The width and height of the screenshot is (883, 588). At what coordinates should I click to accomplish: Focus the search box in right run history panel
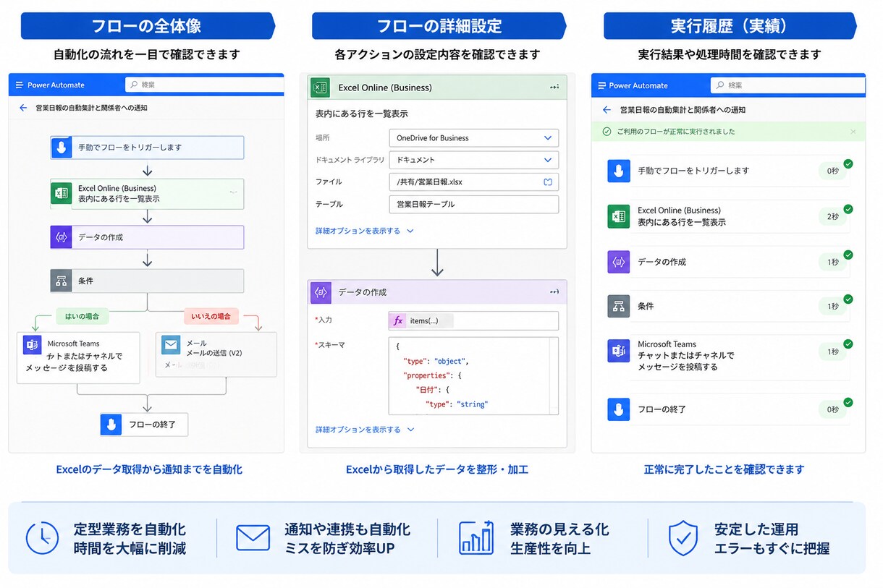tap(788, 85)
